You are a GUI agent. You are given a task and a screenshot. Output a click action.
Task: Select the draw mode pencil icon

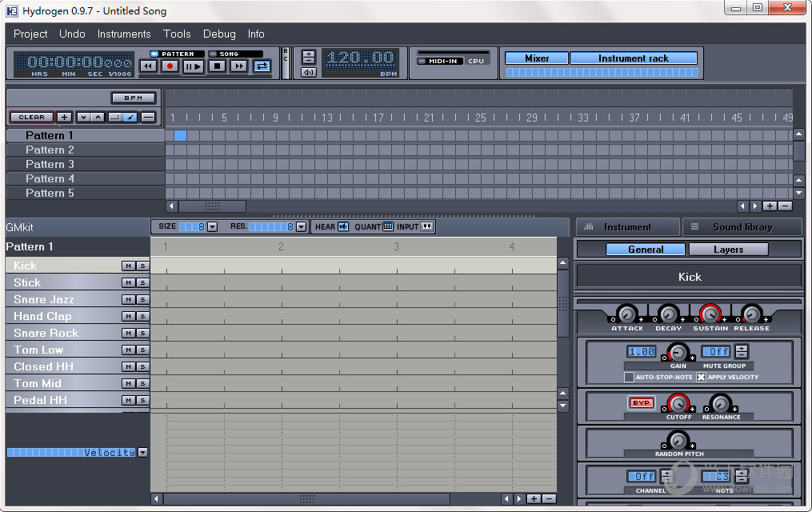(x=131, y=118)
